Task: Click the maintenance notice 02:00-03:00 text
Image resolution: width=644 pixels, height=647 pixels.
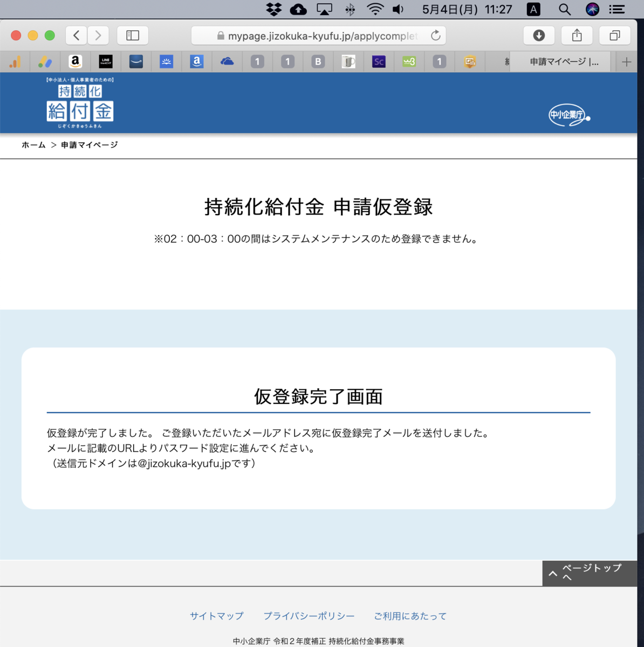Action: (317, 239)
